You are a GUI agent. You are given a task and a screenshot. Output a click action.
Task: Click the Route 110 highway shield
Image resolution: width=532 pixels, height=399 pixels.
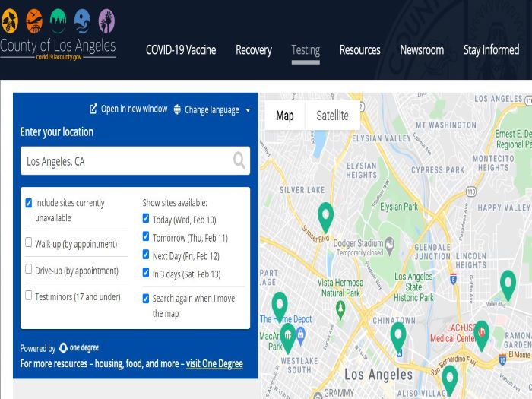[471, 192]
